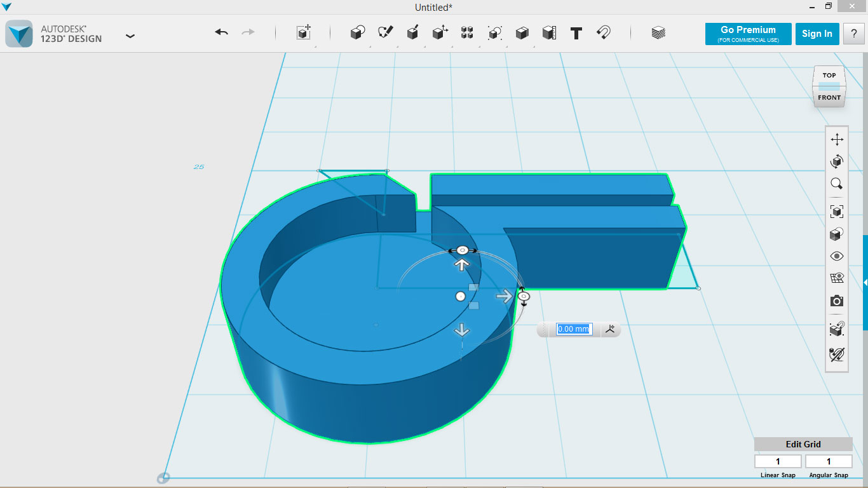868x488 pixels.
Task: Click the manipulator's right arrow
Action: 505,296
